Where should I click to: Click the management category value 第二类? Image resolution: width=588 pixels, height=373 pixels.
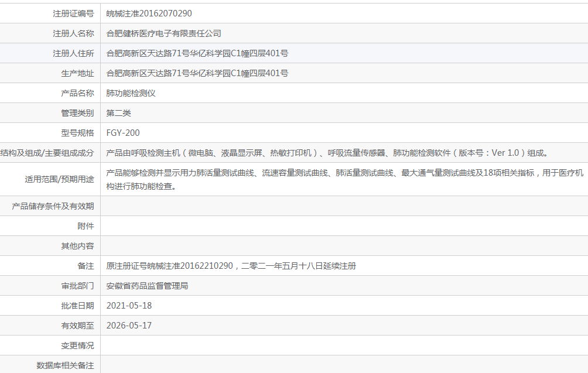pyautogui.click(x=118, y=113)
